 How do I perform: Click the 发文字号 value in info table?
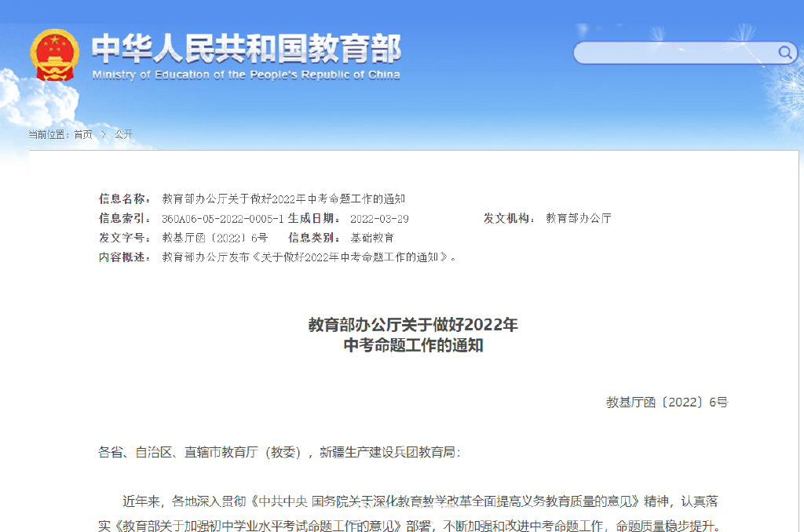click(214, 238)
